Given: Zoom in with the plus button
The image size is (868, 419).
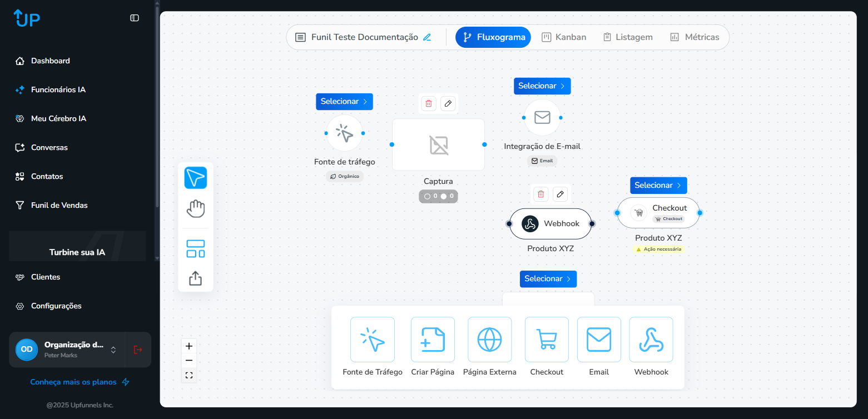Looking at the screenshot, I should (x=189, y=346).
